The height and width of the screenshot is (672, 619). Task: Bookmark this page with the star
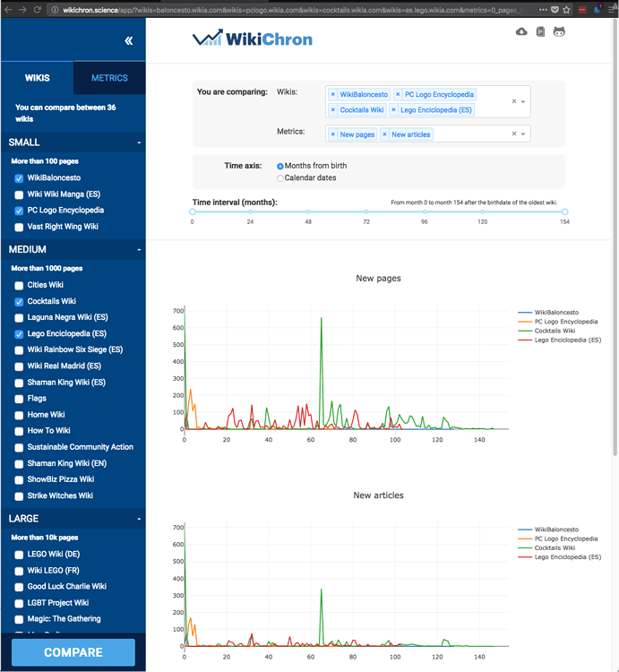[566, 10]
